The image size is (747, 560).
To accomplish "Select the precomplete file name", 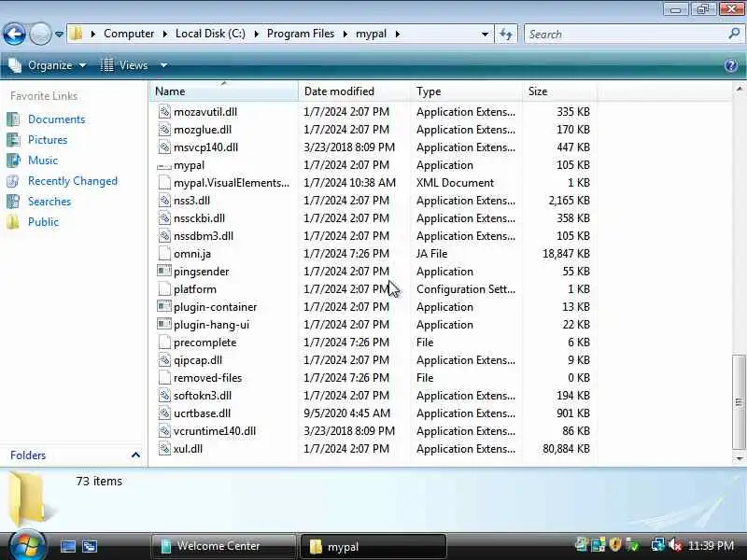I will point(204,343).
